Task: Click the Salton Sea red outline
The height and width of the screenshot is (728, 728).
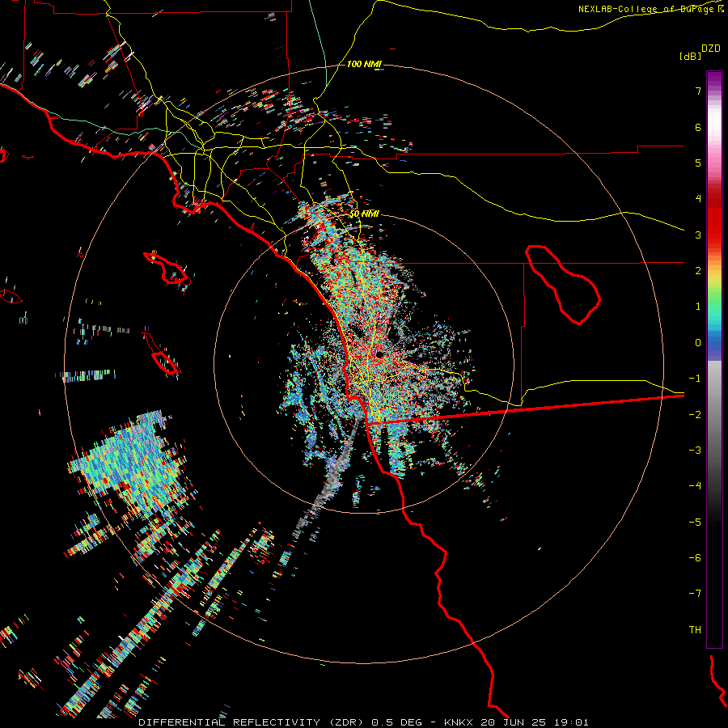Action: click(563, 284)
